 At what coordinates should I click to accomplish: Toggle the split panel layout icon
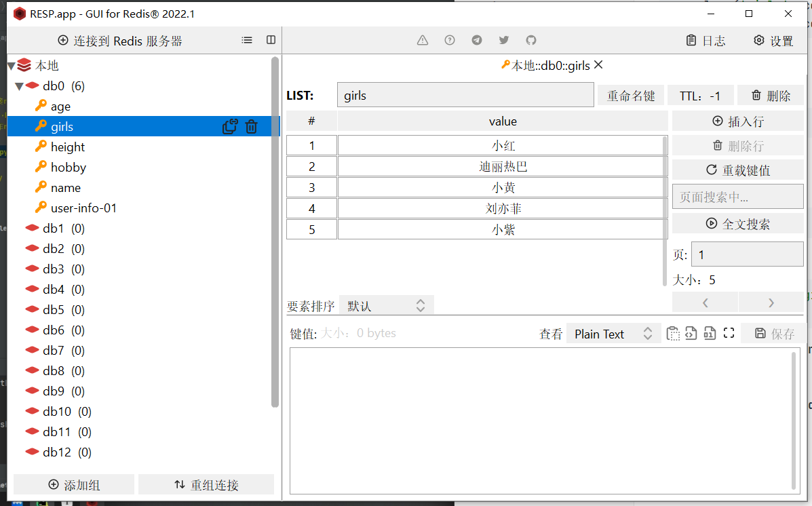[x=271, y=41]
